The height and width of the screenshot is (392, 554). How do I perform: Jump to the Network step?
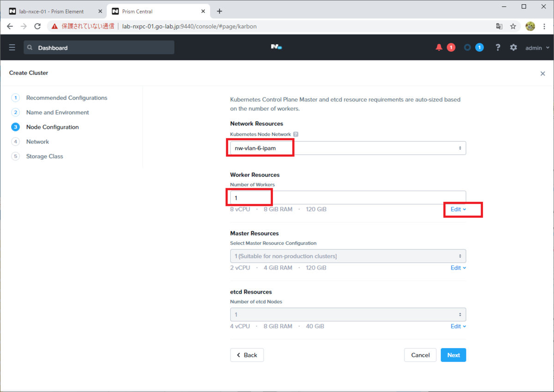37,142
